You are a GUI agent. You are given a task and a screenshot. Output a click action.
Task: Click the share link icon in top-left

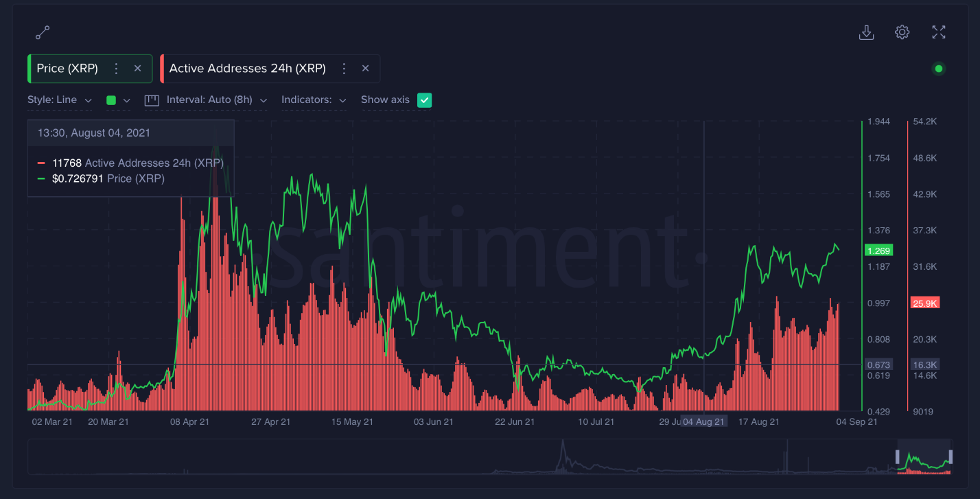click(x=42, y=32)
